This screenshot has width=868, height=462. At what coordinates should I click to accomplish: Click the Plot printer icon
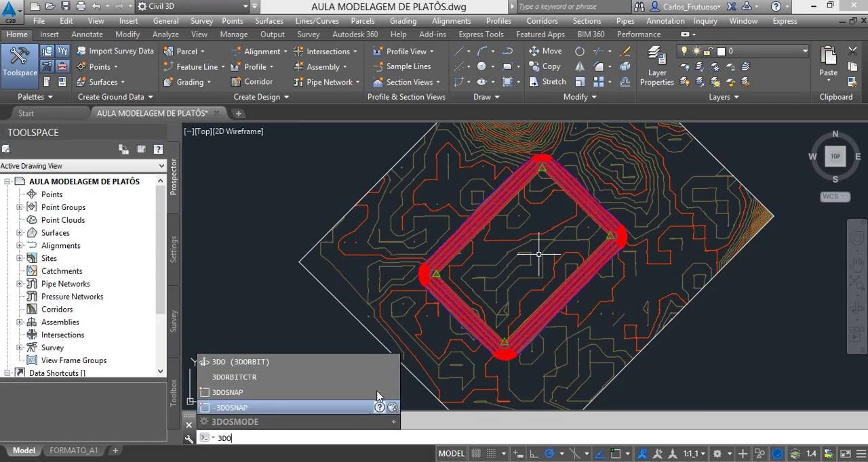pos(81,6)
